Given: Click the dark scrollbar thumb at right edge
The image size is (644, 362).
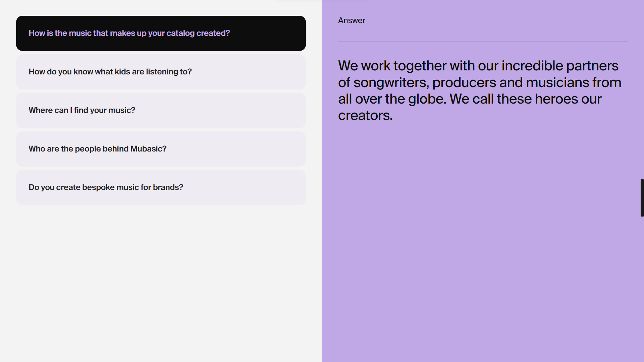Looking at the screenshot, I should (x=642, y=198).
